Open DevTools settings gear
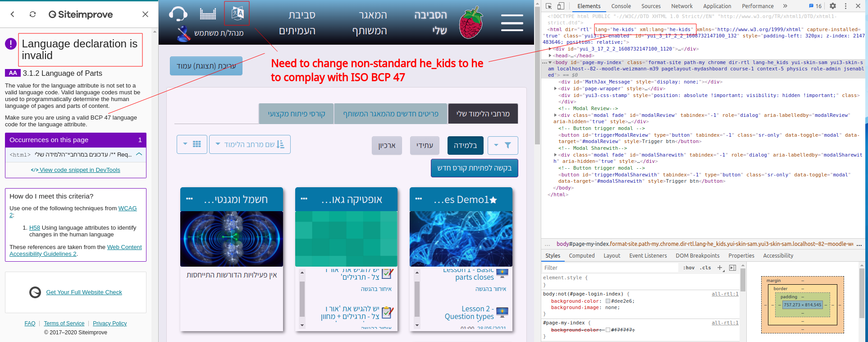 [x=833, y=6]
